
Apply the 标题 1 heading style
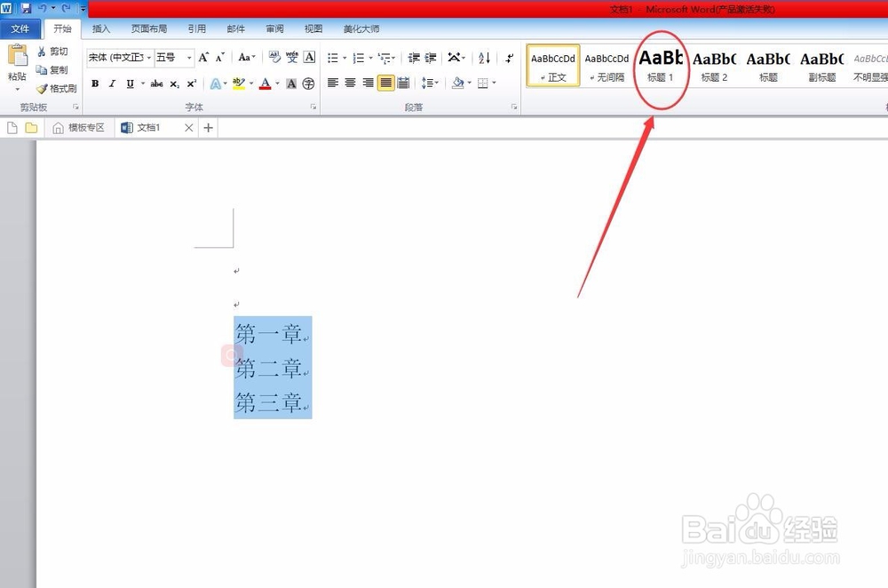point(661,66)
